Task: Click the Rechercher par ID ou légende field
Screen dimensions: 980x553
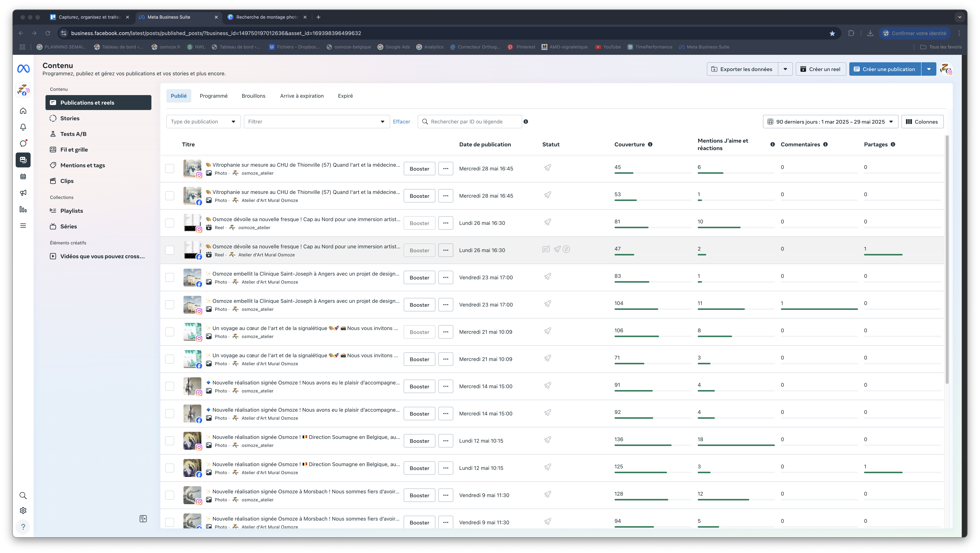Action: pos(472,122)
